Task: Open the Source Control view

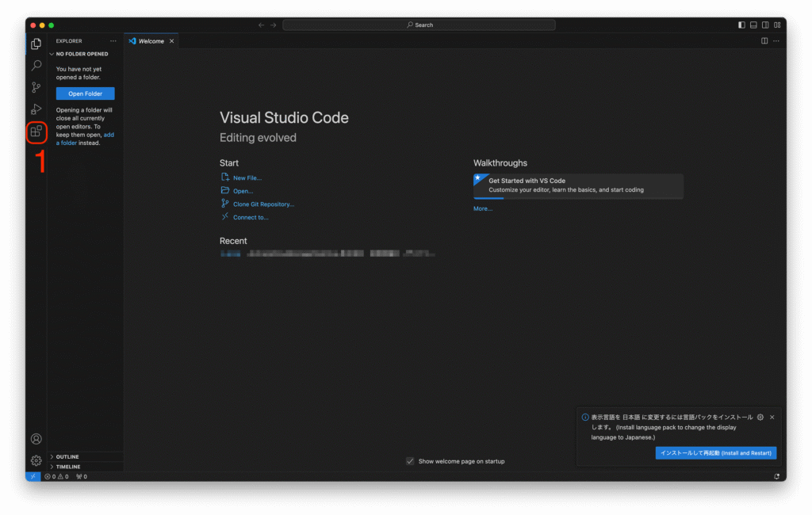Action: point(36,87)
